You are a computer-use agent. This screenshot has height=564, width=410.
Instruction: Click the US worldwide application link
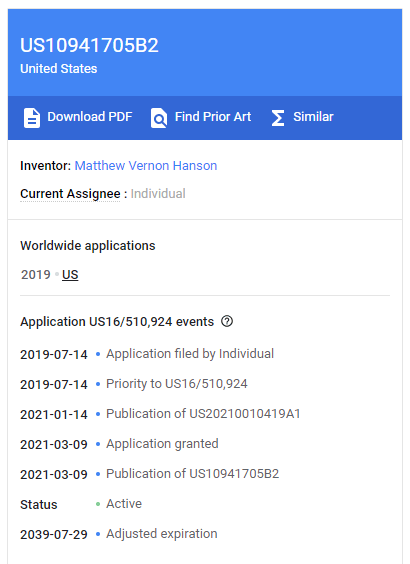pos(70,275)
